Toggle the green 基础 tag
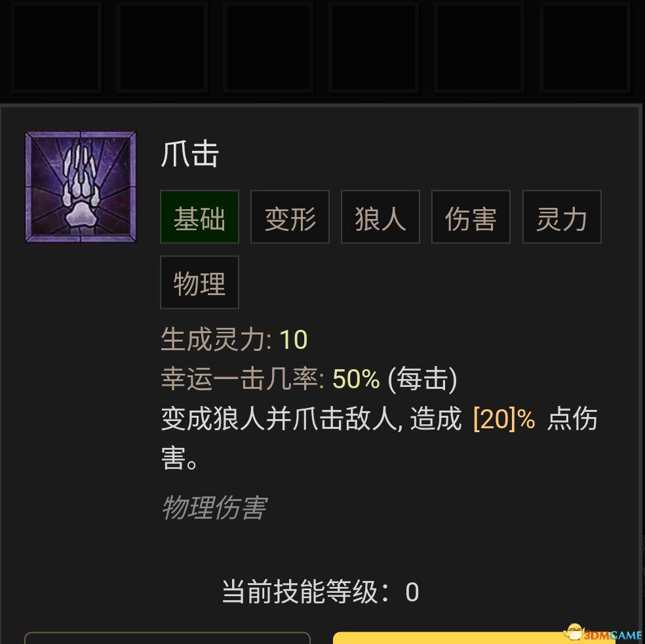Viewport: 645px width, 644px height. click(x=199, y=217)
